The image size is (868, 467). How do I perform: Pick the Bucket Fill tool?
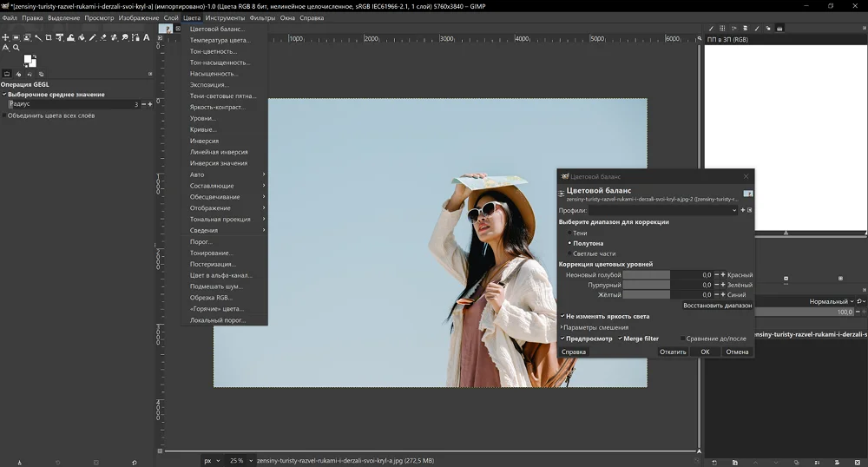pos(81,37)
